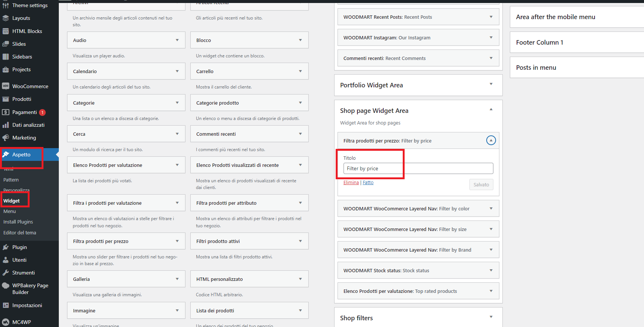Viewport: 644px width, 327px height.
Task: Expand Elenco Prodotti visualizzati di recente widget
Action: (x=300, y=165)
